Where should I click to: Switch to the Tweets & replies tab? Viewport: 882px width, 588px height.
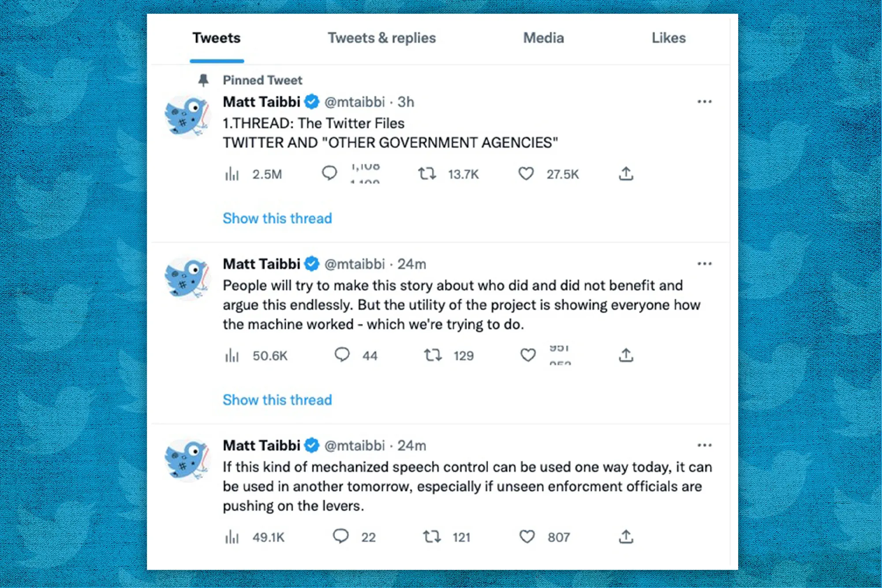pos(381,38)
